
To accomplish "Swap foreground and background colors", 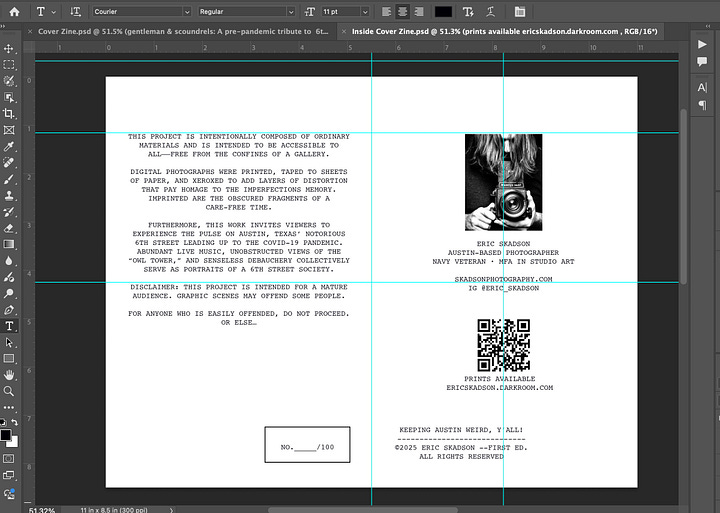I will [15, 422].
